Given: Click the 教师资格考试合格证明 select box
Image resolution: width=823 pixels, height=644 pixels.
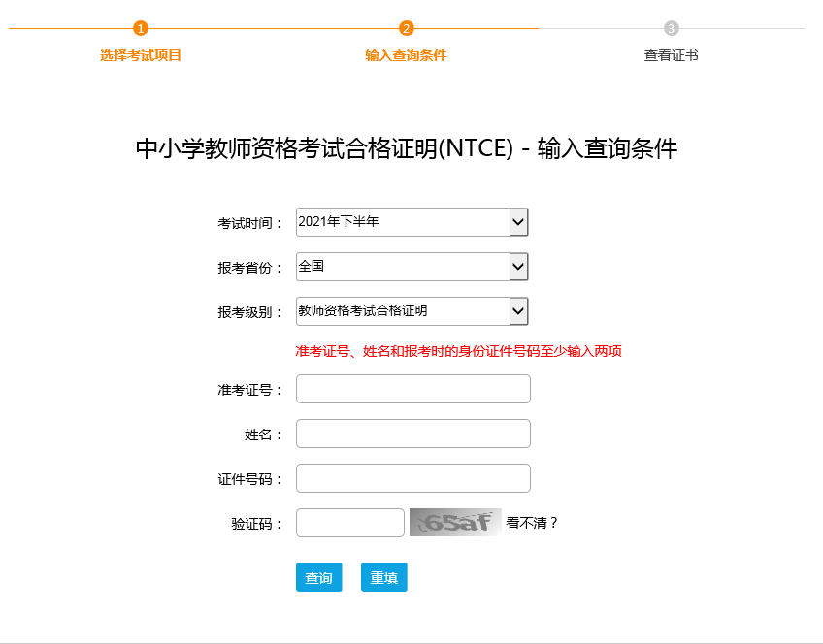Looking at the screenshot, I should pyautogui.click(x=412, y=311).
